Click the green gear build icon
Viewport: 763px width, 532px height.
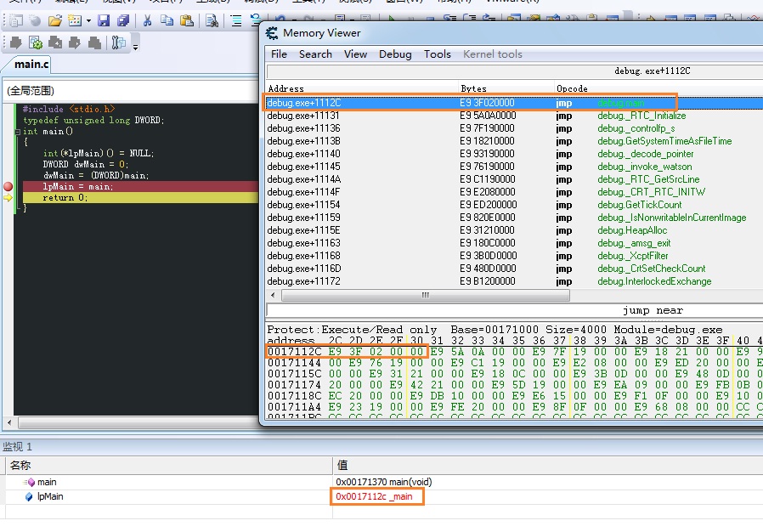(36, 42)
